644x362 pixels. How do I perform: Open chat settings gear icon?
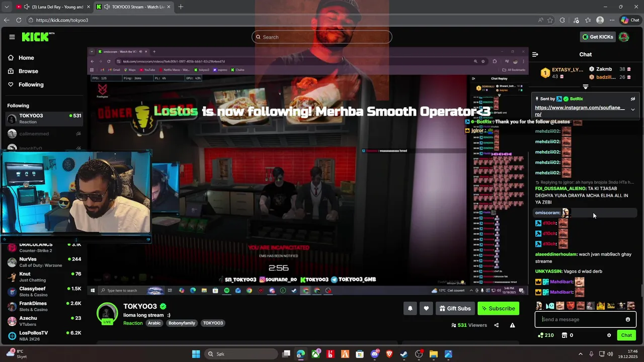pos(609,335)
